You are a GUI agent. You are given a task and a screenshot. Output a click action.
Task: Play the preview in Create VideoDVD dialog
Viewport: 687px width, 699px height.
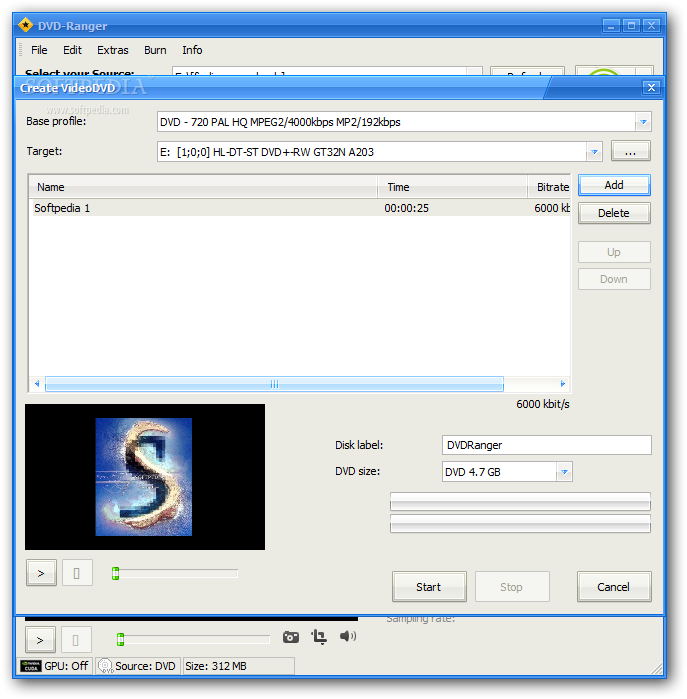41,573
